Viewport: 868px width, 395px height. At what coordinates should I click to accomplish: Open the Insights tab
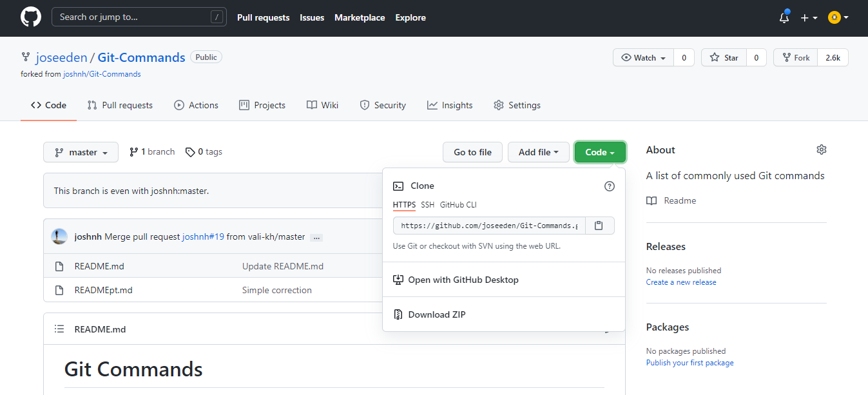[450, 105]
